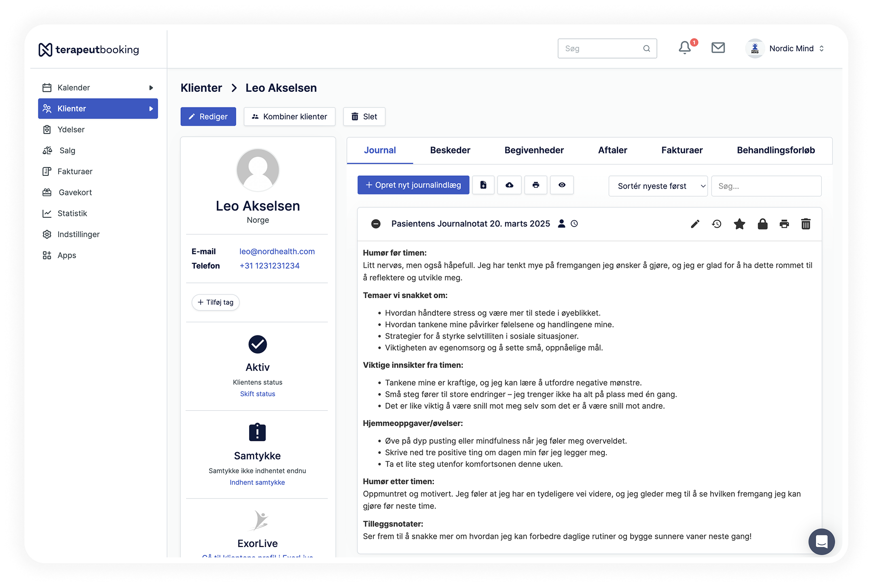
Task: Click the pencil edit icon on journal note
Action: 695,224
